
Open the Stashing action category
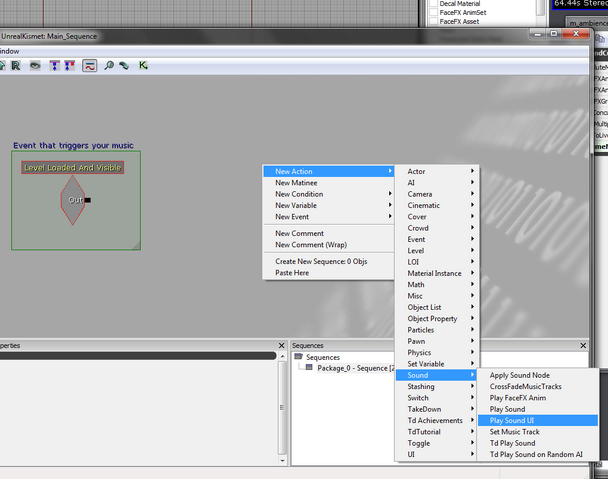coord(437,386)
